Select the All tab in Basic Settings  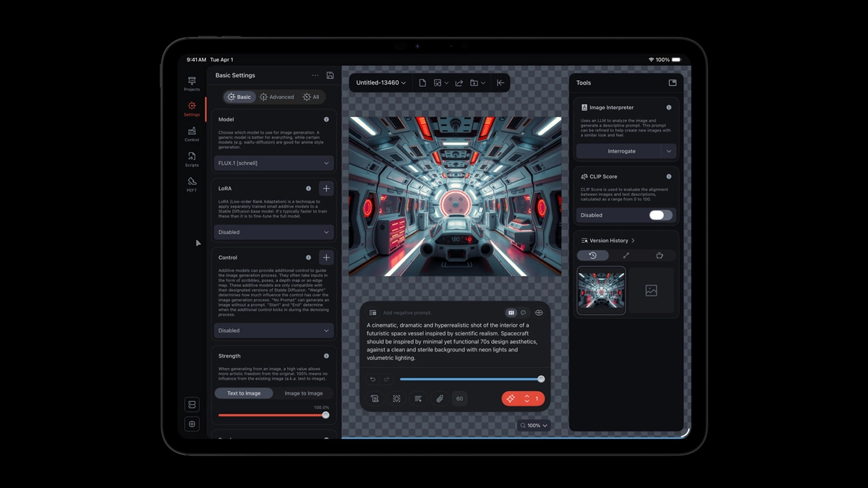311,96
